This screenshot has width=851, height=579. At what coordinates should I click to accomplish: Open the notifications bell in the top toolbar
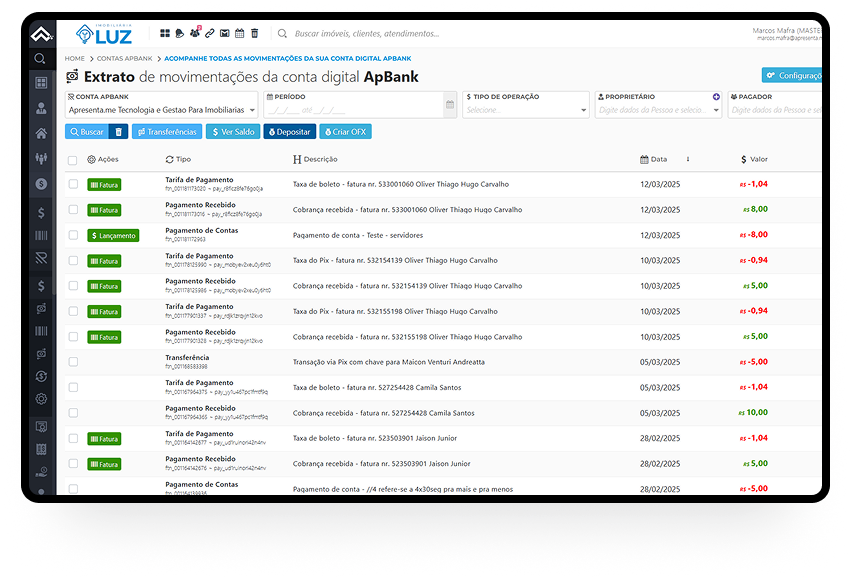click(x=180, y=33)
